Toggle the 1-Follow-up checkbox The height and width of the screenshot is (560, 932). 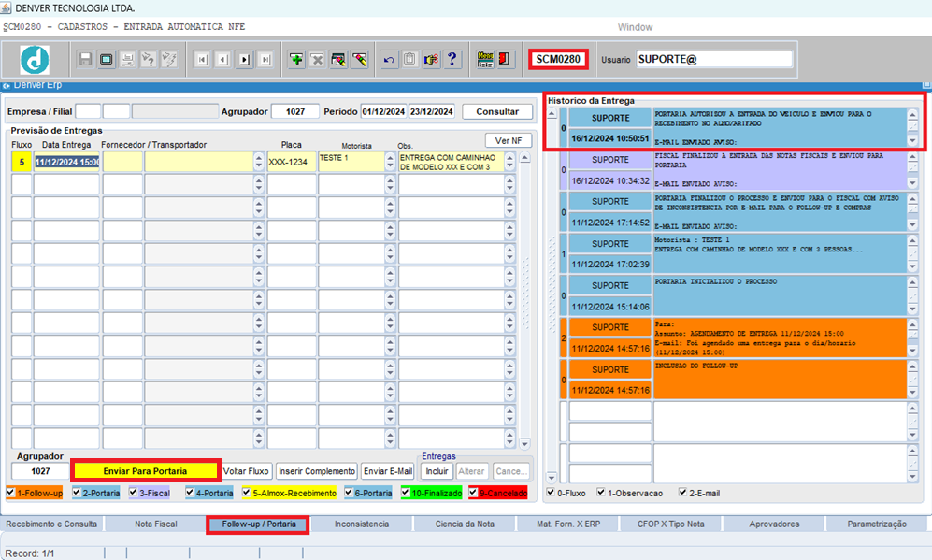(x=10, y=493)
